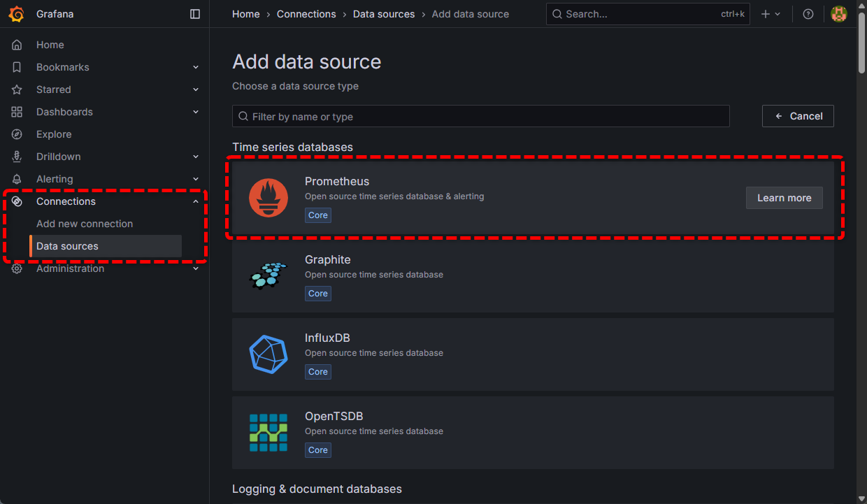The width and height of the screenshot is (867, 504).
Task: Click Bookmarks label in sidebar
Action: [63, 67]
